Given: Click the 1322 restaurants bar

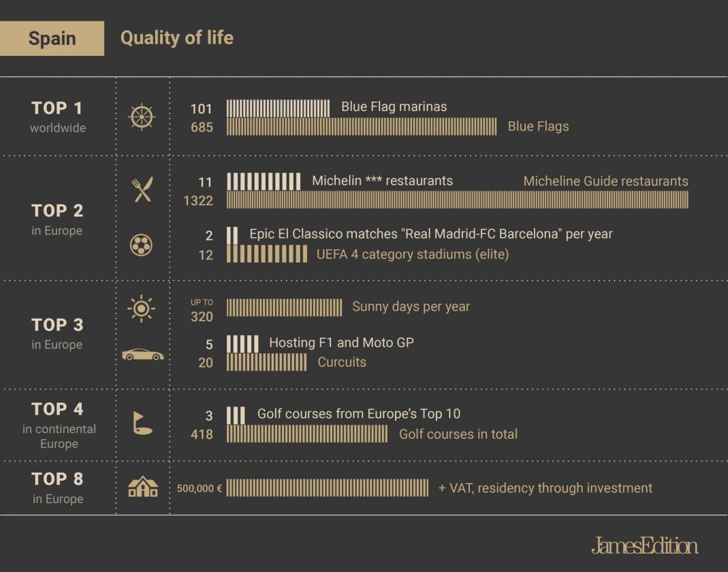Looking at the screenshot, I should coord(457,200).
